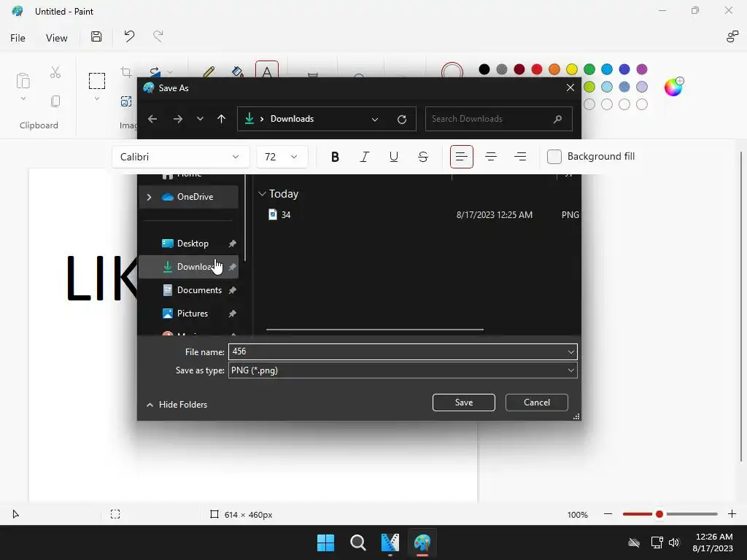
Task: Pick the purple color swatch
Action: [x=642, y=69]
